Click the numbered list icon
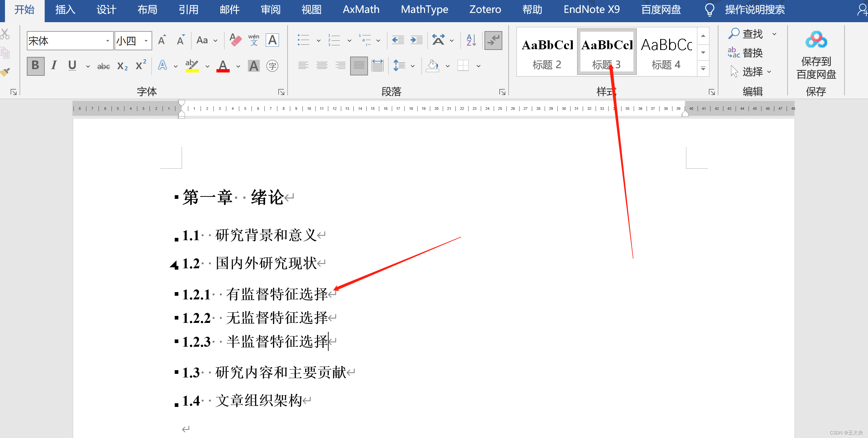Image resolution: width=868 pixels, height=438 pixels. [334, 40]
